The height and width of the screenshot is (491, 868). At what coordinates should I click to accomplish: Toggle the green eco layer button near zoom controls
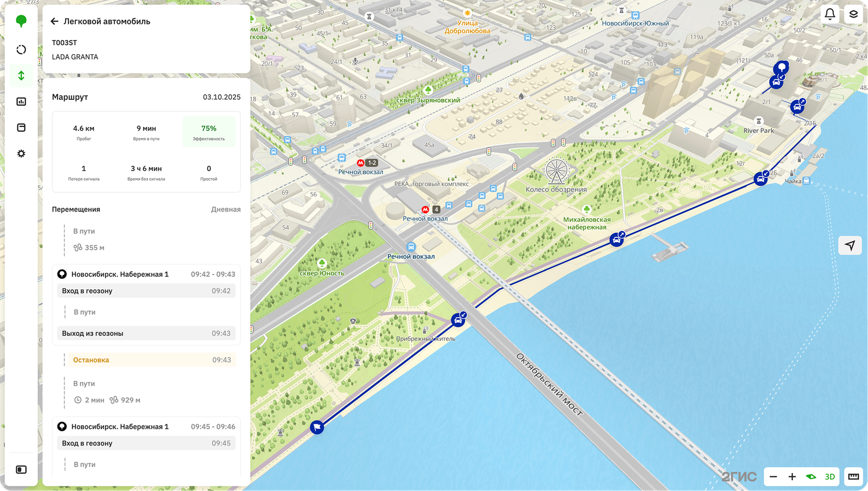click(x=810, y=477)
